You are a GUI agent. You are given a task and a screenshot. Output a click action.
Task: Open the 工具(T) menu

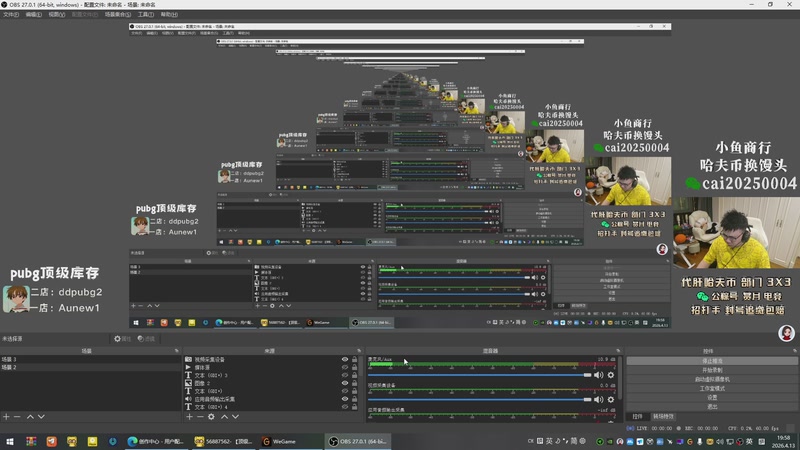[146, 14]
